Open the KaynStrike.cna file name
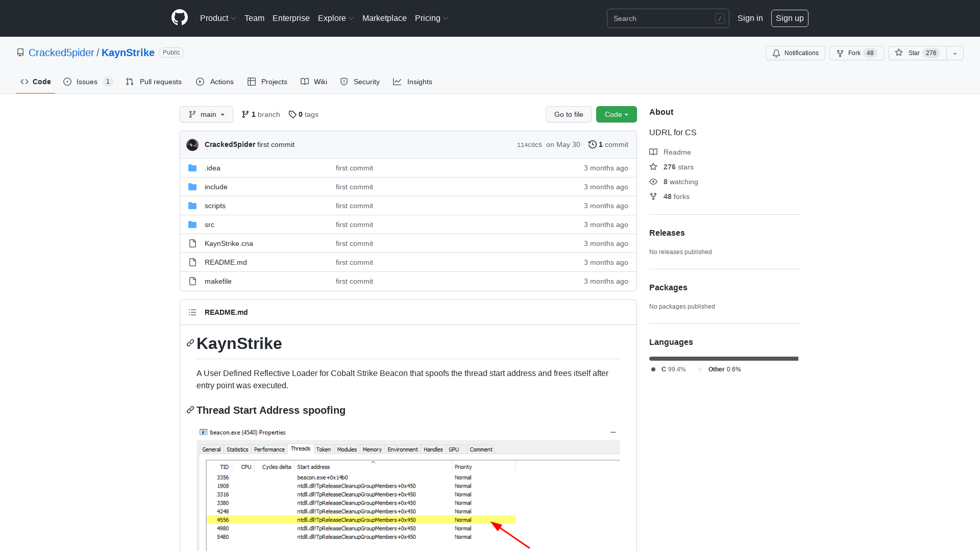The width and height of the screenshot is (980, 551). (229, 243)
